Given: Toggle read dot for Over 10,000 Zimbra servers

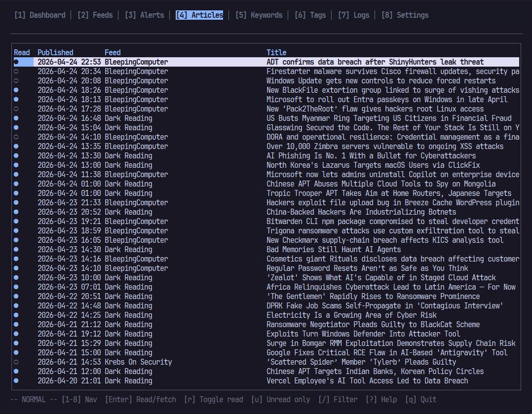Looking at the screenshot, I should [x=16, y=147].
